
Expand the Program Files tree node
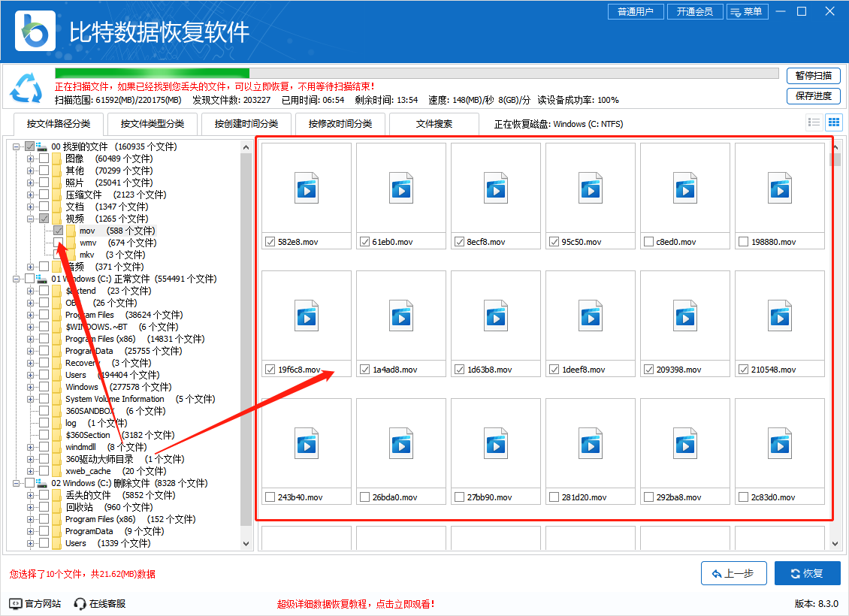pyautogui.click(x=31, y=315)
